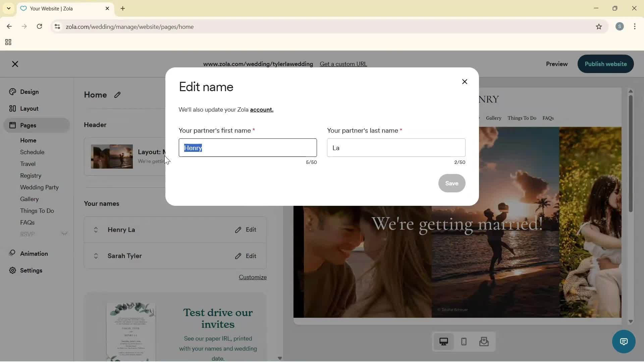Open the chat support bubble
The height and width of the screenshot is (362, 644).
pyautogui.click(x=623, y=342)
